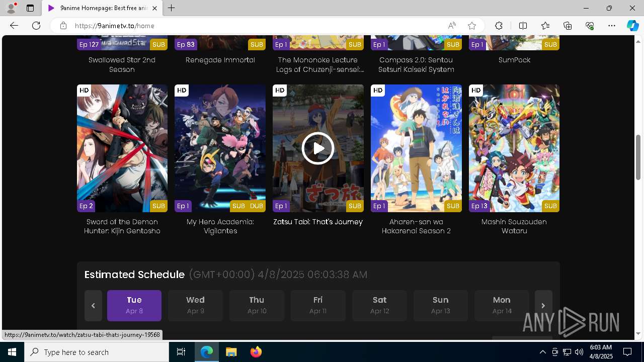Show next schedule days
This screenshot has height=362, width=644.
pyautogui.click(x=543, y=306)
